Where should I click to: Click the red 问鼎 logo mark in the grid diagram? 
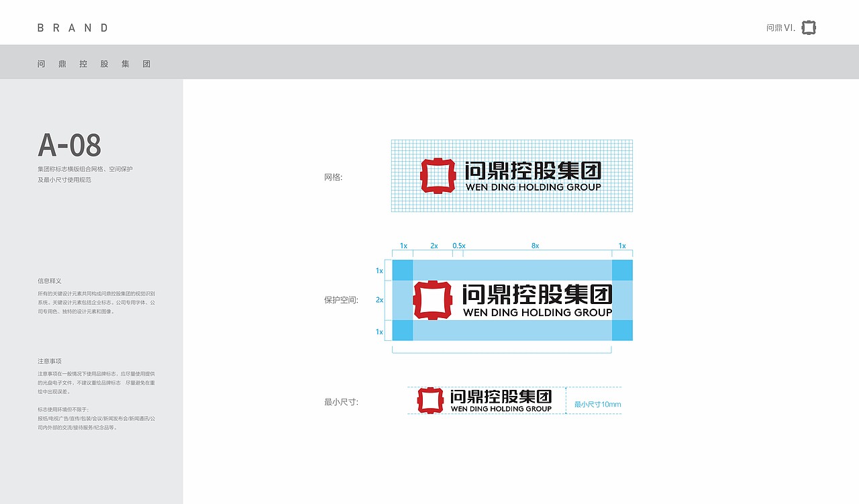tap(440, 174)
